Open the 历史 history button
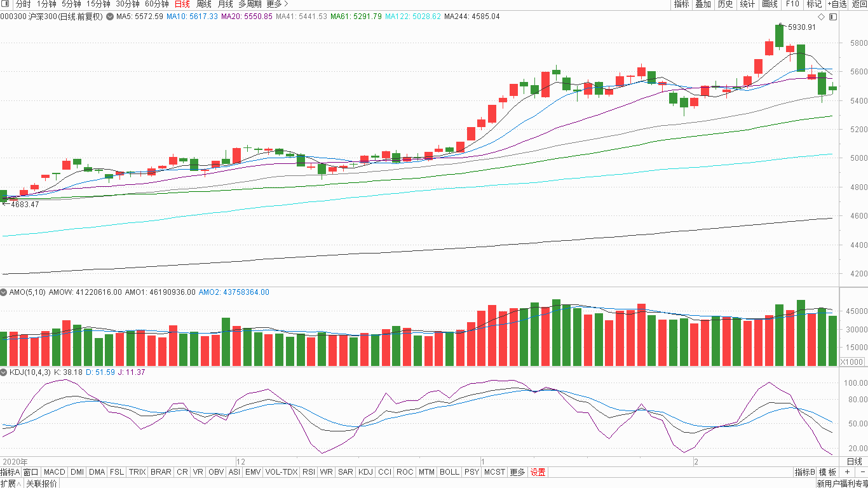Viewport: 868px width, 488px height. 725,4
